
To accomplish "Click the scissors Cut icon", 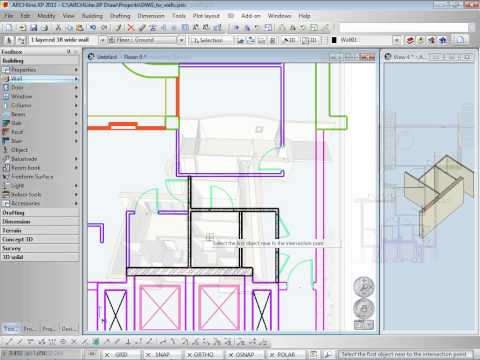I will tap(58, 28).
